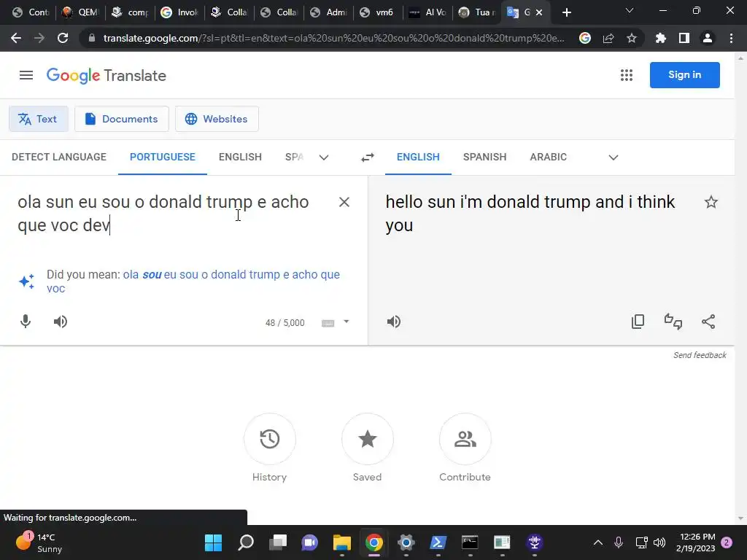747x560 pixels.
Task: Select Detect Language source tab
Action: (59, 157)
